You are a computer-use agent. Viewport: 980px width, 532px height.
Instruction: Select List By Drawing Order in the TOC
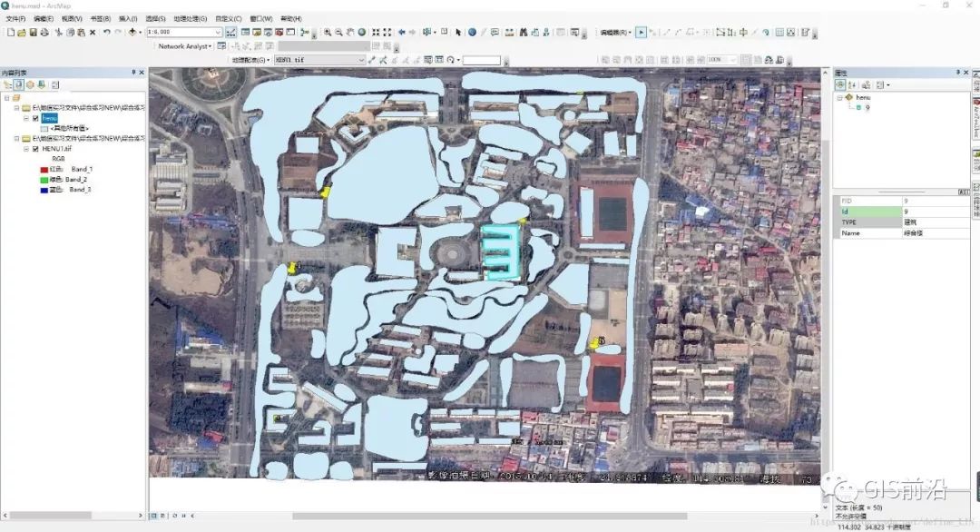click(x=9, y=84)
